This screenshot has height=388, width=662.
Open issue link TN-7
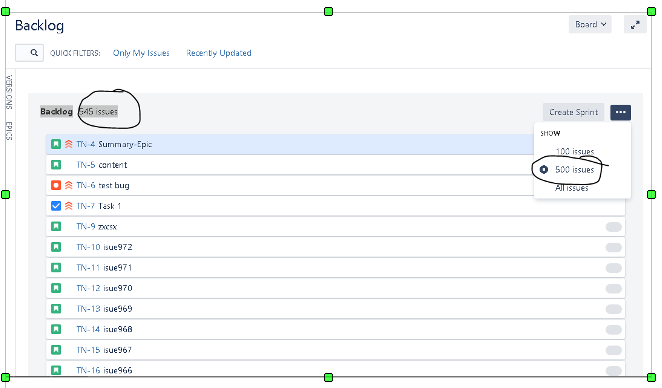click(x=86, y=206)
